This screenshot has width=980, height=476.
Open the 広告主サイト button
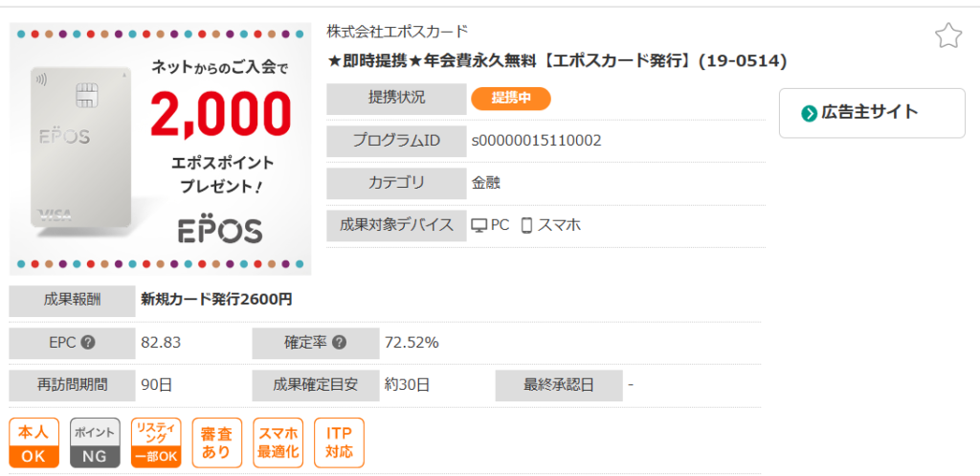[871, 113]
